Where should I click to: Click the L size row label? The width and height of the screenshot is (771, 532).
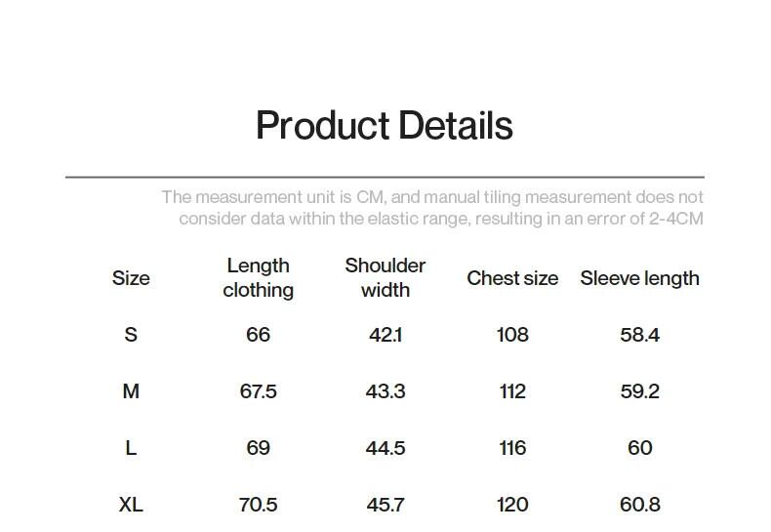(x=131, y=448)
